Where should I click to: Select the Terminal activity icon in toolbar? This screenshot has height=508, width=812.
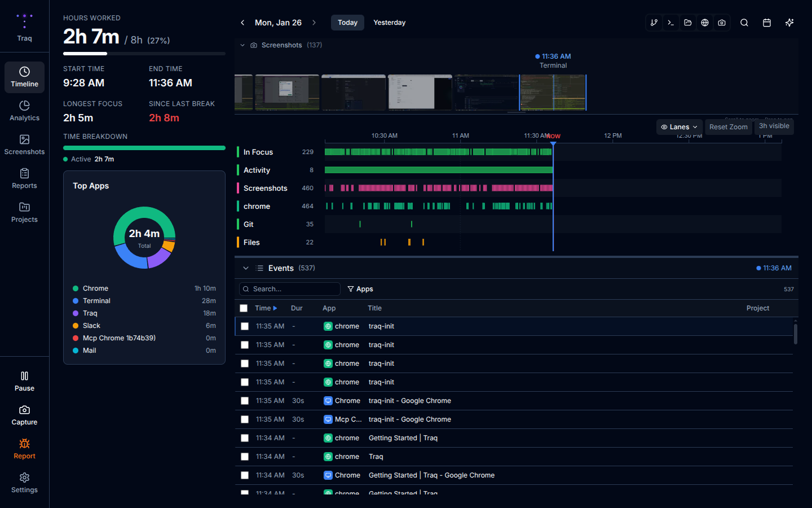(671, 23)
